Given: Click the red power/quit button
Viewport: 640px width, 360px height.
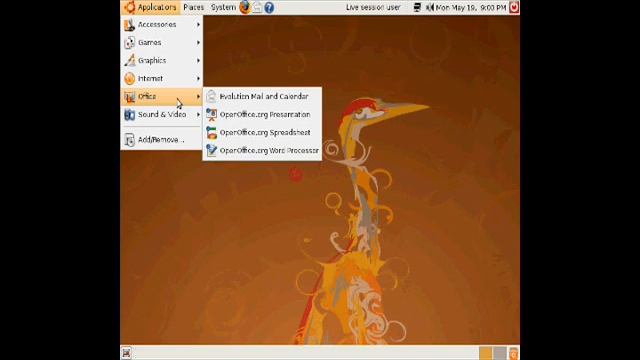Looking at the screenshot, I should point(514,7).
